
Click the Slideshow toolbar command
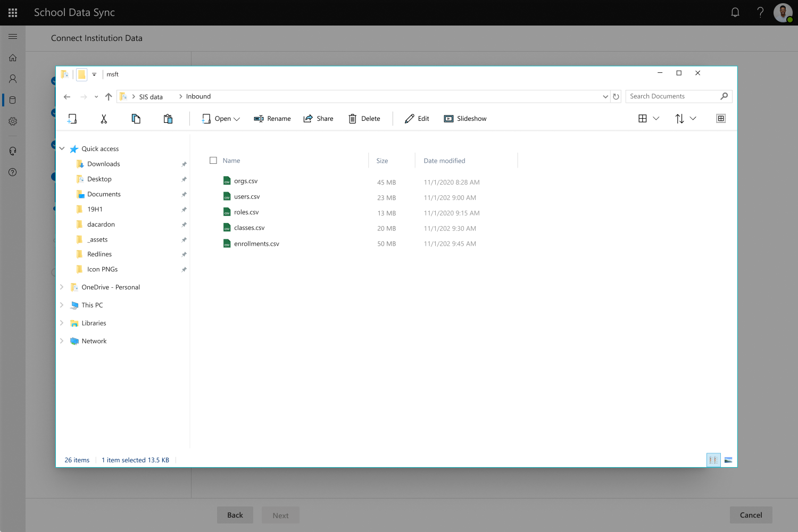pyautogui.click(x=465, y=119)
